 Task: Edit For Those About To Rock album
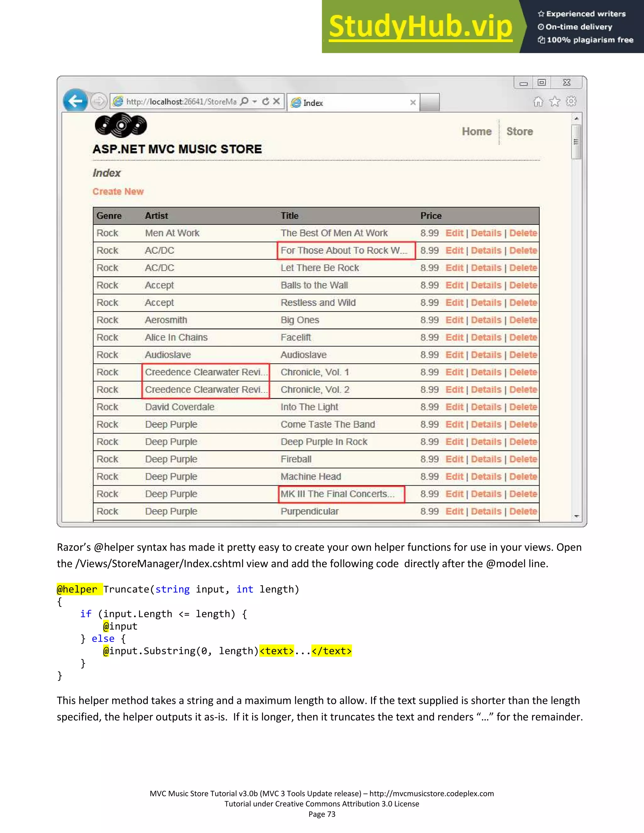(454, 251)
